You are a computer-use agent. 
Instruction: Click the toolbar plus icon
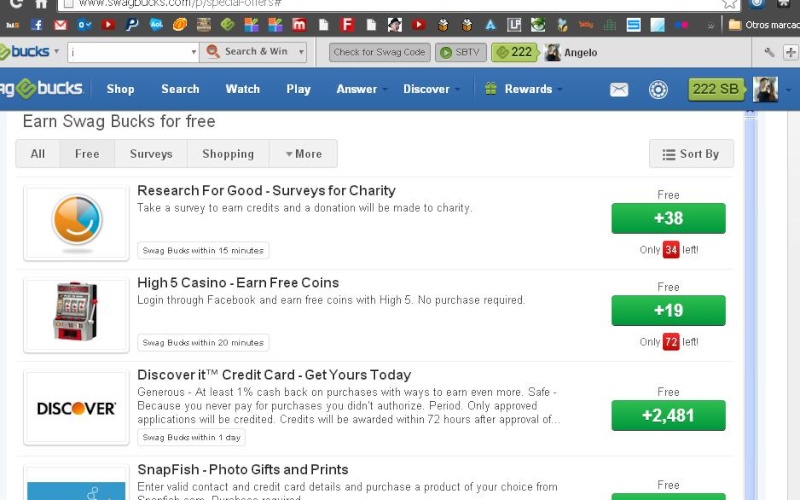coord(790,52)
